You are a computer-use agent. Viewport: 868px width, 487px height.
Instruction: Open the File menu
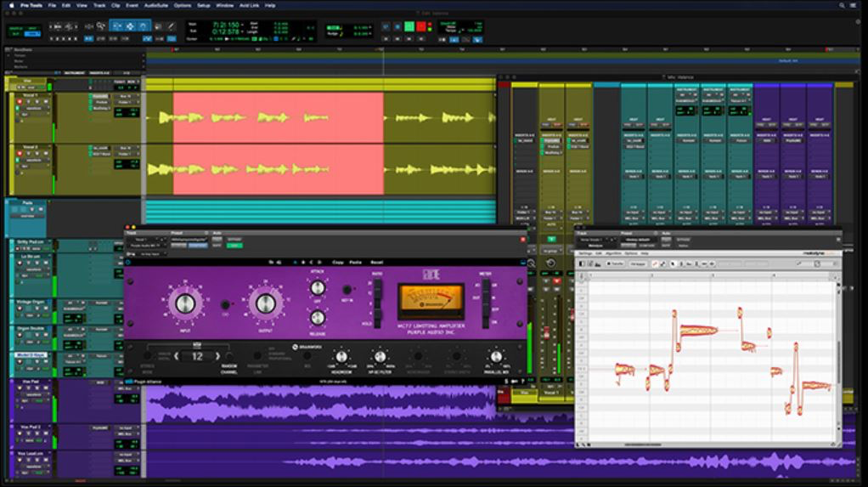[52, 5]
